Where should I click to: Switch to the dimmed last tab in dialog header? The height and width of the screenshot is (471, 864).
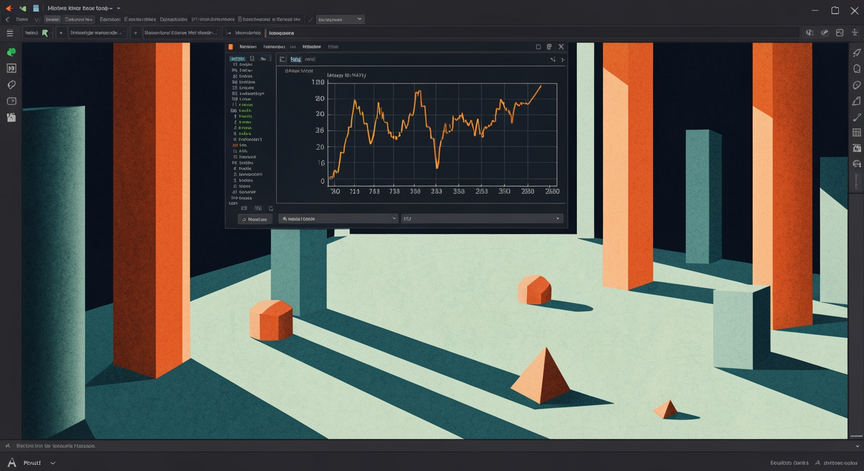[333, 47]
